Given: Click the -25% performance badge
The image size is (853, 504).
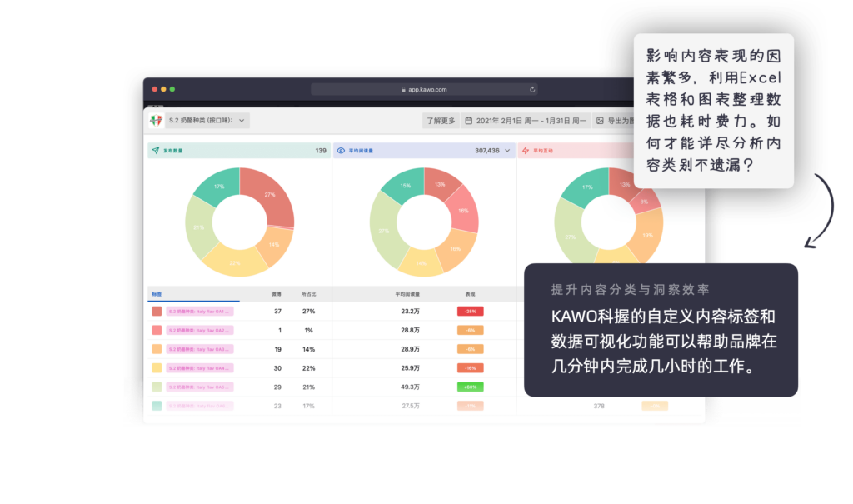Looking at the screenshot, I should point(470,312).
